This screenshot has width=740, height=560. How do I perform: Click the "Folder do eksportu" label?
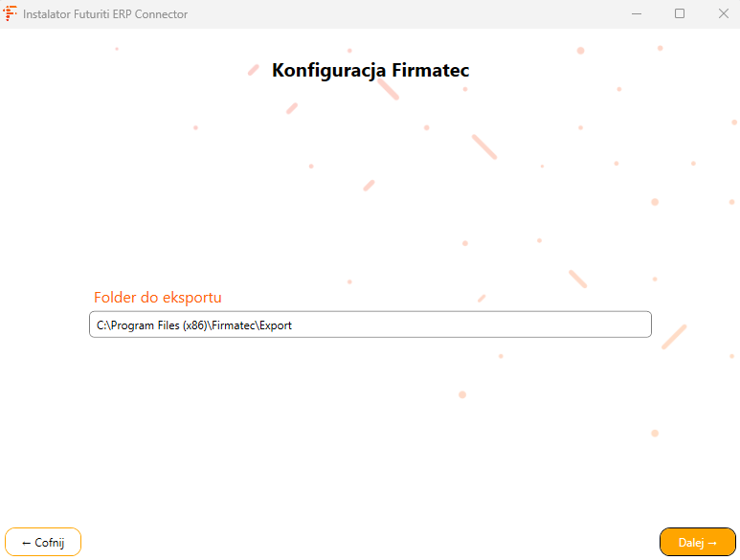point(157,298)
